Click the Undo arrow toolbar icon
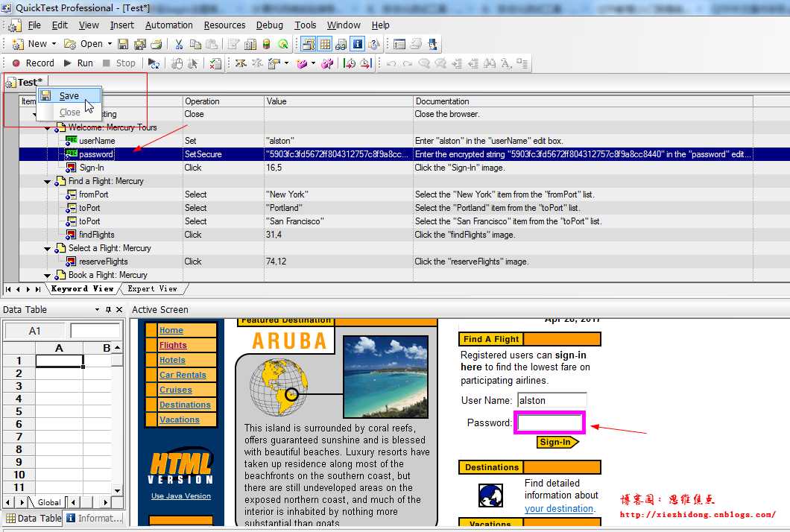Image resolution: width=790 pixels, height=532 pixels. (391, 63)
